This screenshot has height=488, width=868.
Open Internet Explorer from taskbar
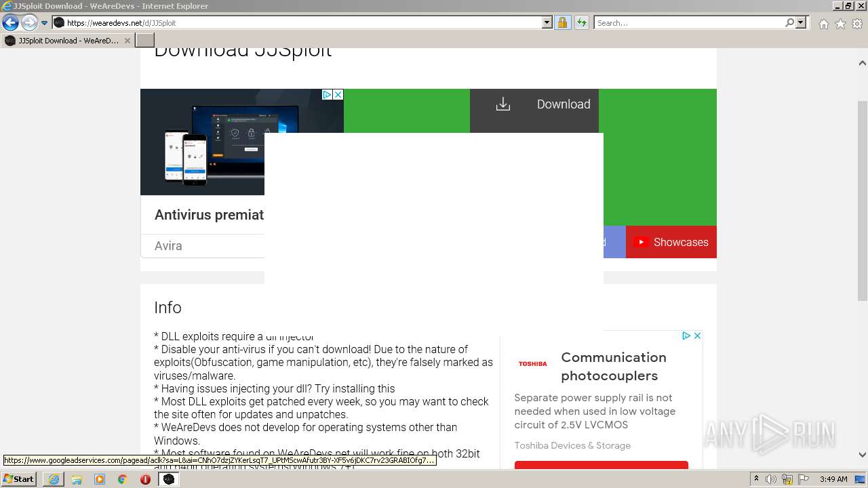point(54,479)
